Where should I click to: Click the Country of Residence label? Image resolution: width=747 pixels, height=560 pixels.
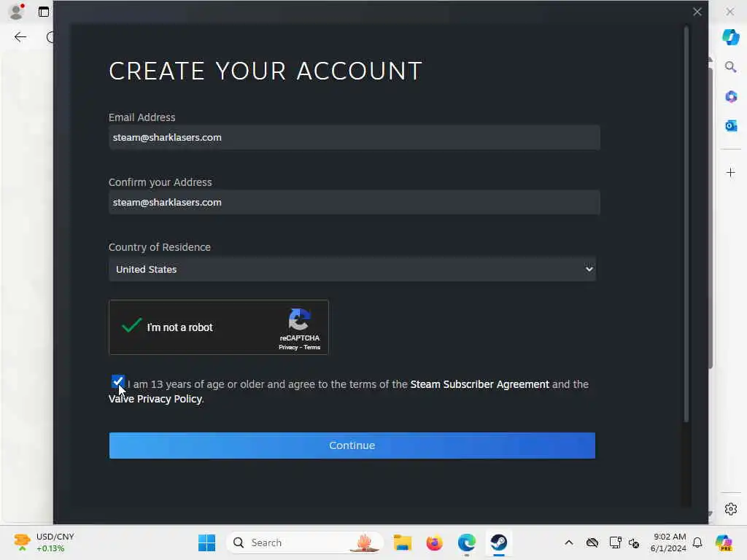(x=160, y=247)
